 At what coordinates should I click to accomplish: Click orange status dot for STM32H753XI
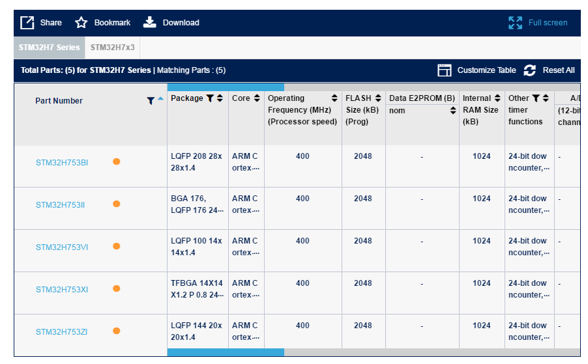point(117,288)
